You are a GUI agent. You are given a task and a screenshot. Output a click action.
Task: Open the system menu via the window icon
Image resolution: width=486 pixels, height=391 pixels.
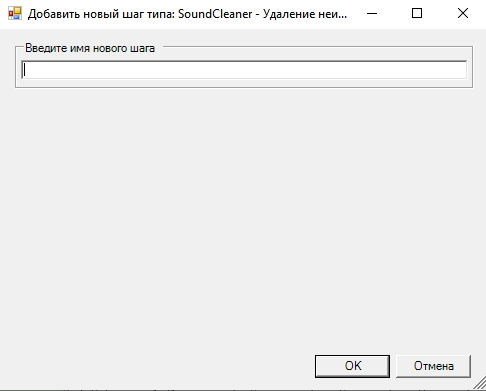coord(15,13)
